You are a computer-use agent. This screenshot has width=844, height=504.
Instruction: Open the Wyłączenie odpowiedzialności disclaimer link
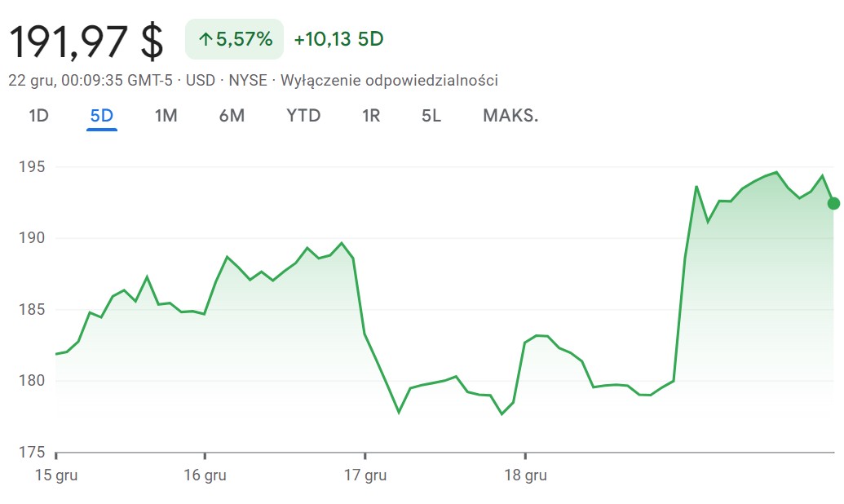[x=389, y=80]
